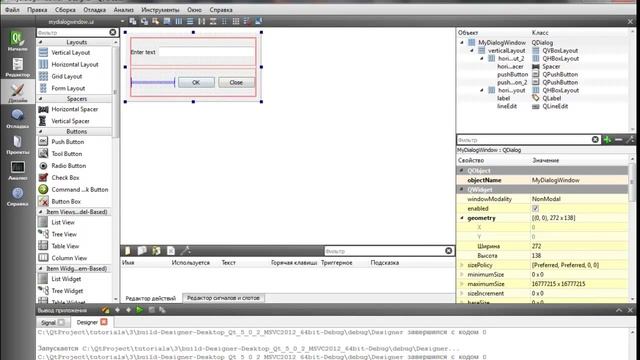Open the Правка menu
Screen dimensions: 640x360
click(x=37, y=9)
